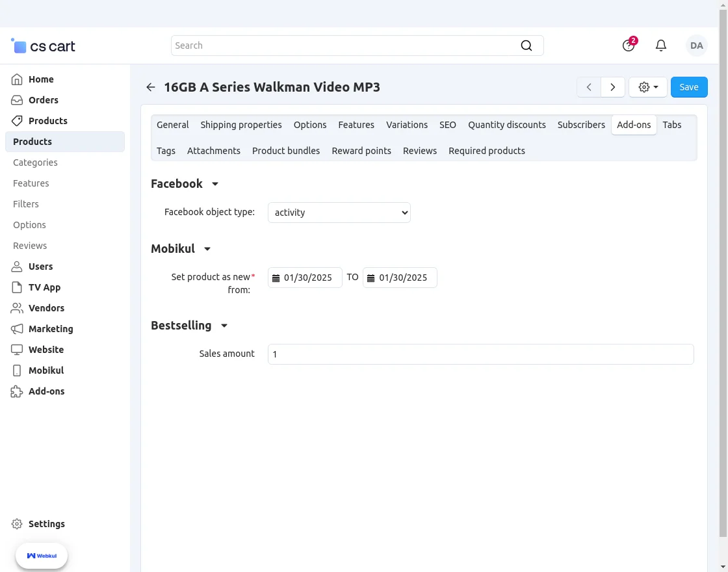Click the search magnifier icon
Viewport: 728px width, 572px height.
coord(526,45)
